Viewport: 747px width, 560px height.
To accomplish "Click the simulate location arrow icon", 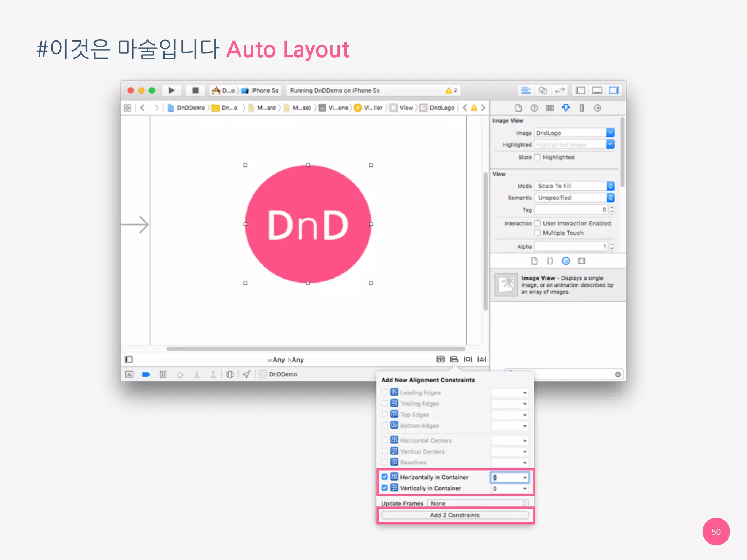I will [x=247, y=374].
